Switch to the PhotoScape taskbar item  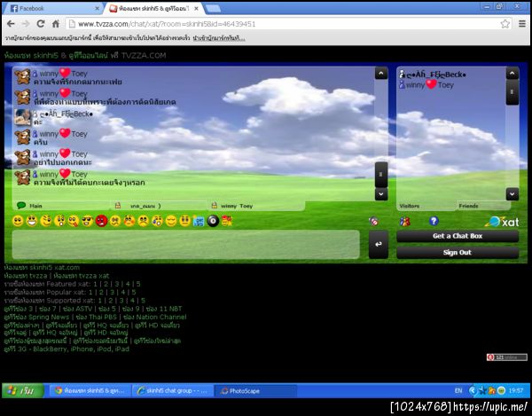[x=256, y=390]
